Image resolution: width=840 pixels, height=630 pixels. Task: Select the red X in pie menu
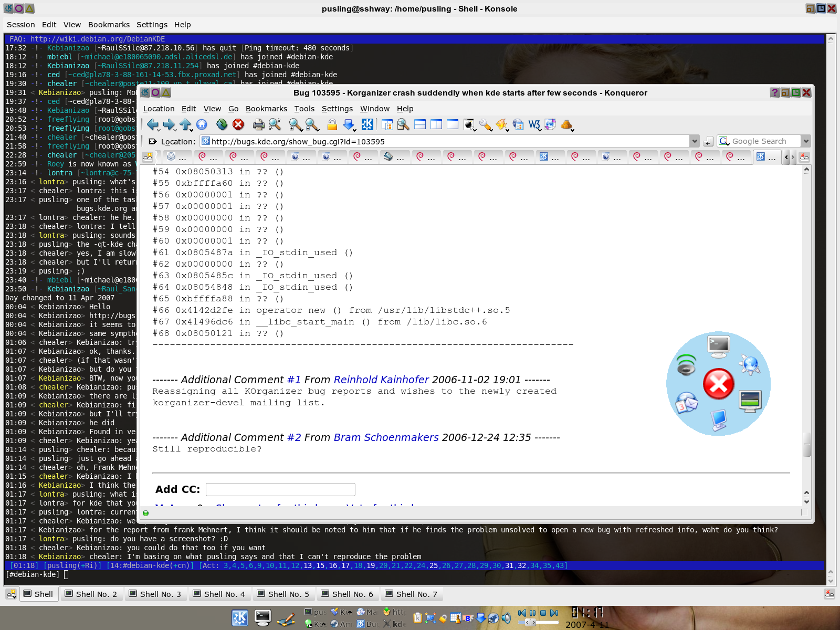[719, 383]
